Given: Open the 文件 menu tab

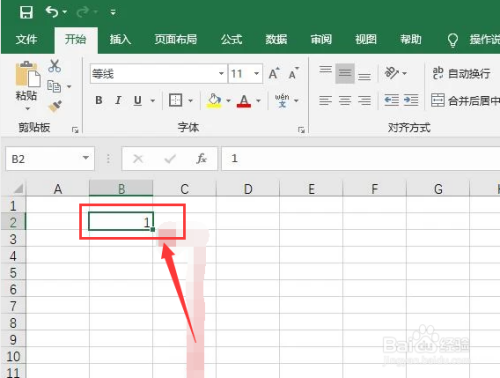Looking at the screenshot, I should click(x=26, y=39).
